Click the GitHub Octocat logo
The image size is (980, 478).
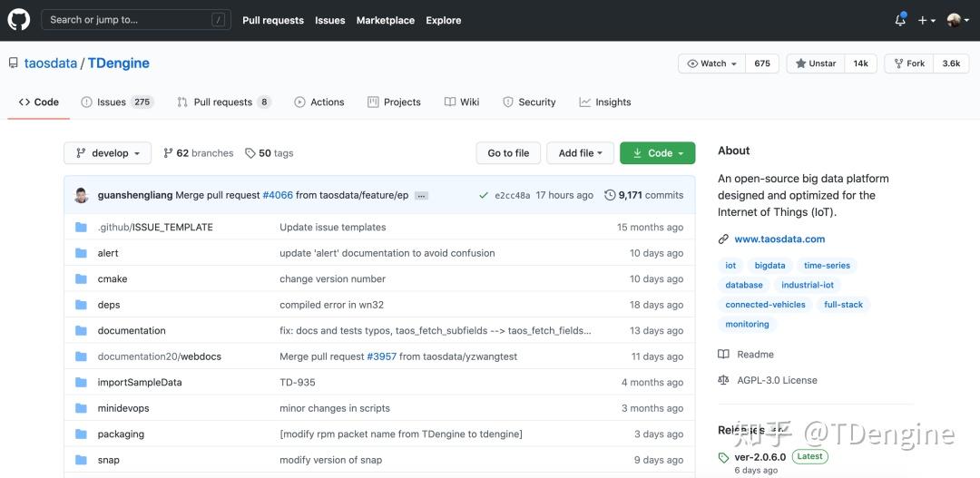[x=19, y=19]
